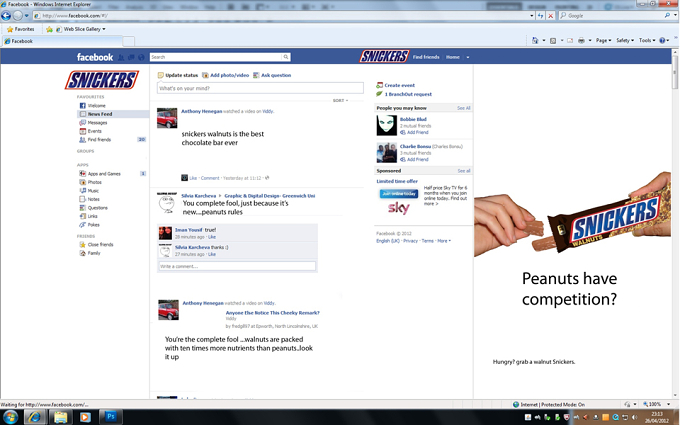The width and height of the screenshot is (680, 425).
Task: Click the Snickers Walnuts bar advert image
Action: coord(572,215)
